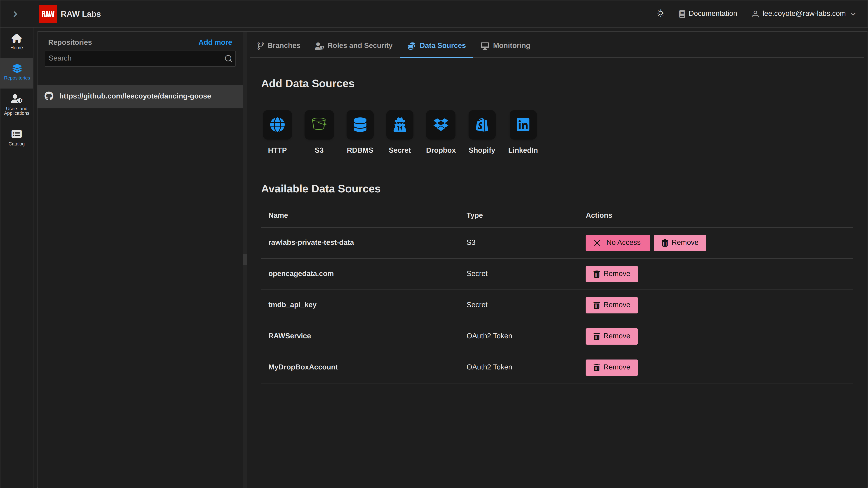Click the MyDropBoxAccount name

(303, 367)
